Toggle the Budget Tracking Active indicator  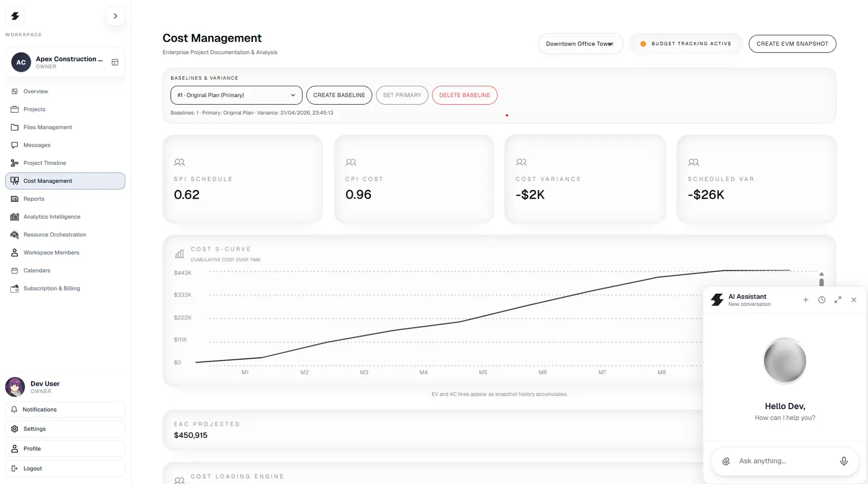[x=686, y=43]
